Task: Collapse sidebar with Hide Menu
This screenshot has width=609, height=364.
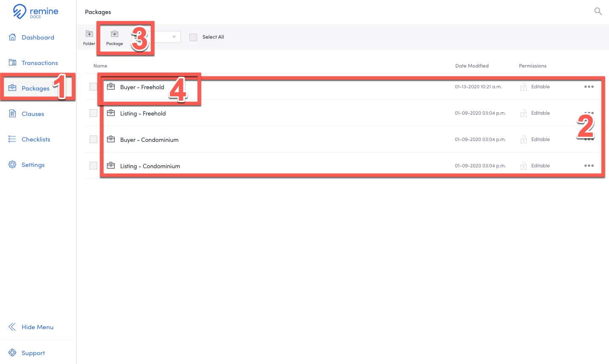Action: (31, 327)
